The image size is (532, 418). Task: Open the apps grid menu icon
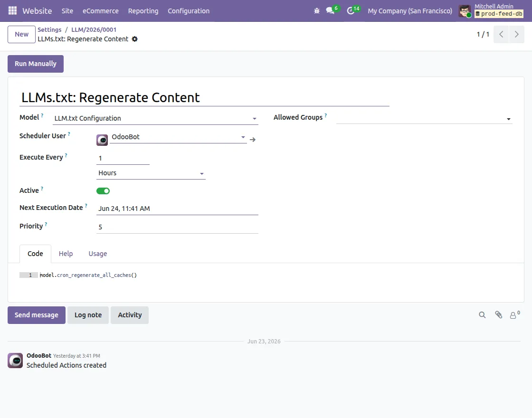pos(12,11)
